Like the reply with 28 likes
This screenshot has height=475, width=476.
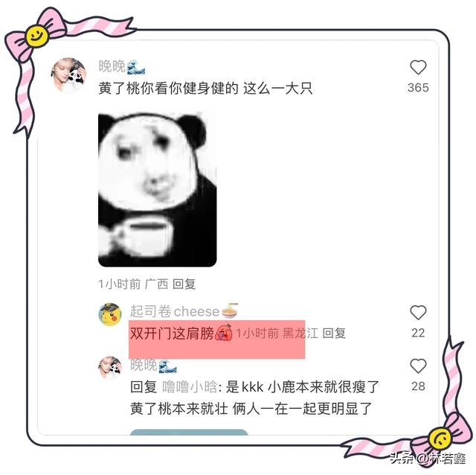coord(418,366)
